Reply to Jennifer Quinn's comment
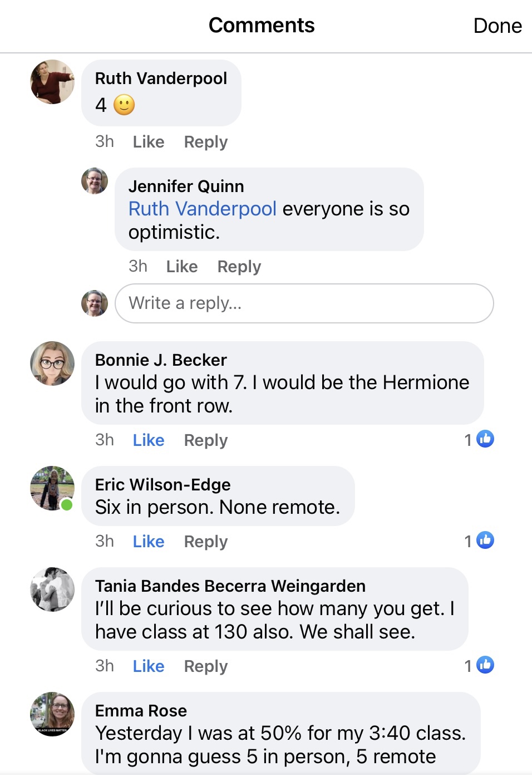 click(x=239, y=267)
